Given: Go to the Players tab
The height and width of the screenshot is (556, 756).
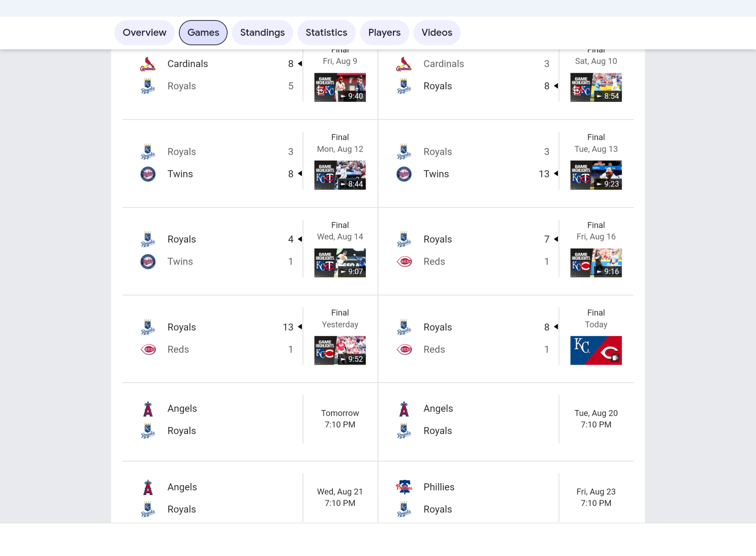Looking at the screenshot, I should pyautogui.click(x=384, y=32).
